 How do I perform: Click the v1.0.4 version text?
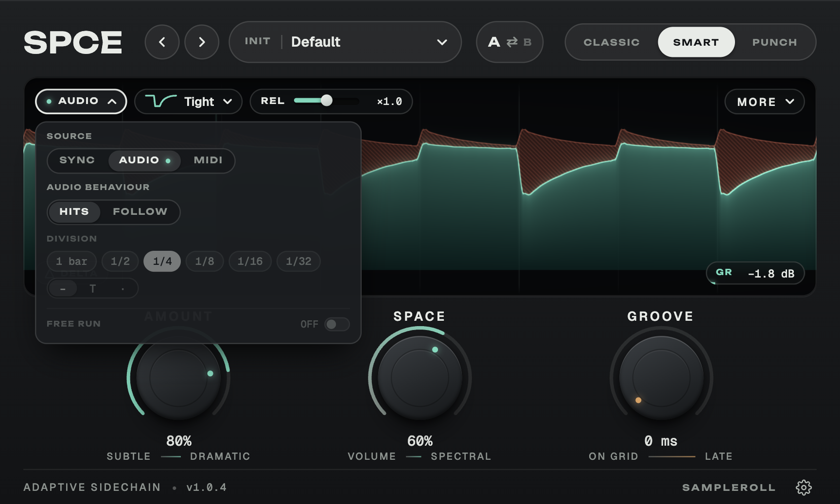(207, 487)
